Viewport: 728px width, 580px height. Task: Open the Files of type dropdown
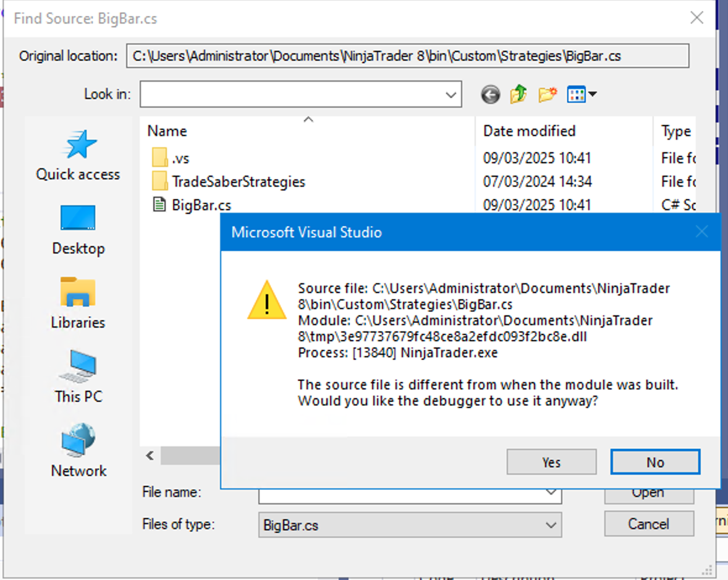point(551,525)
